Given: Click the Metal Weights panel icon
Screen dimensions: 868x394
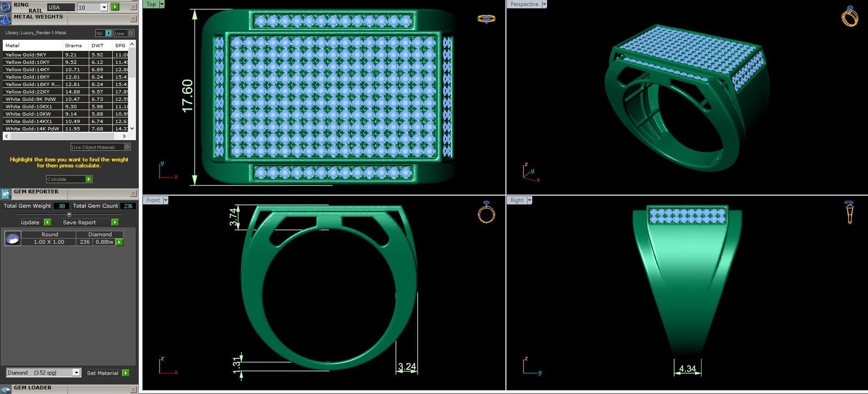Looking at the screenshot, I should point(6,19).
